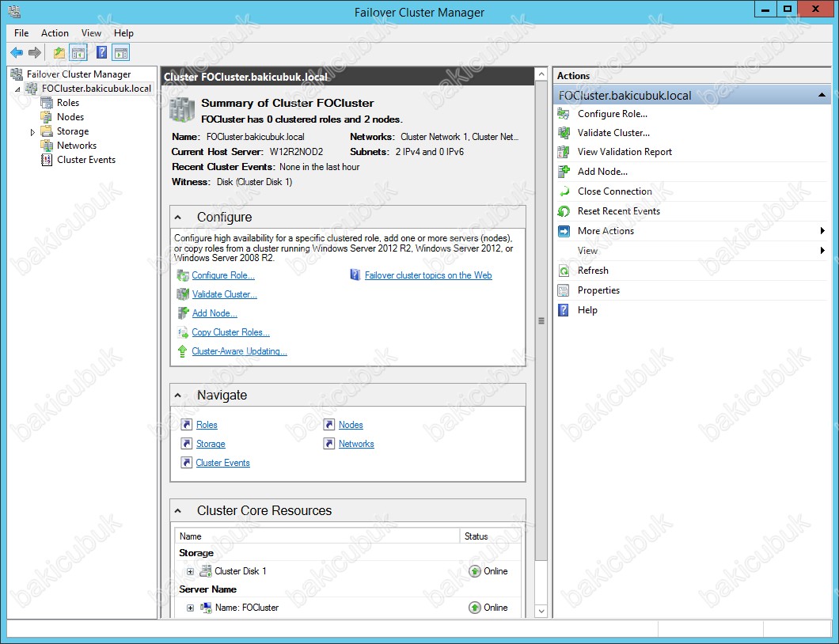Click the Cluster Events icon in tree
The height and width of the screenshot is (644, 839).
pyautogui.click(x=47, y=160)
